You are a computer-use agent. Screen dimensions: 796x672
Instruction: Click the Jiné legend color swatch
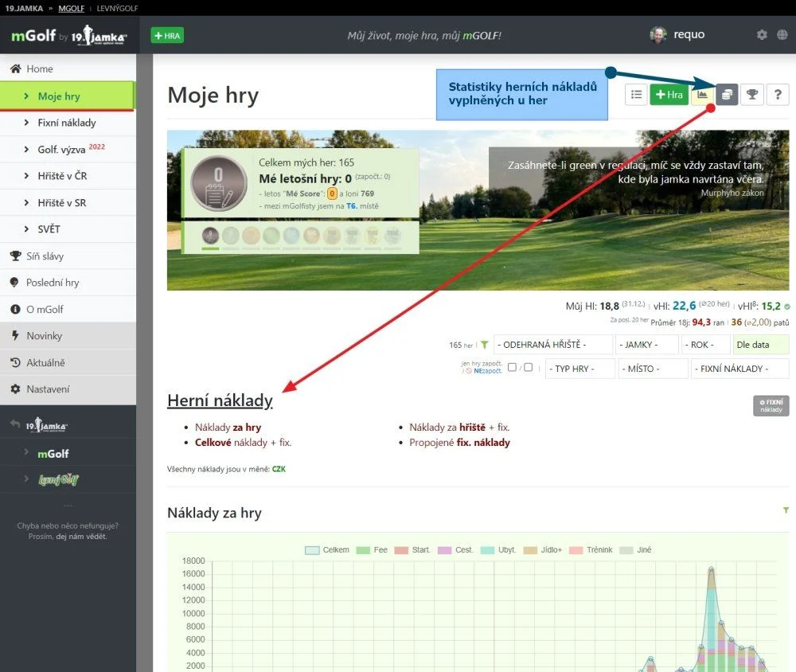point(626,550)
